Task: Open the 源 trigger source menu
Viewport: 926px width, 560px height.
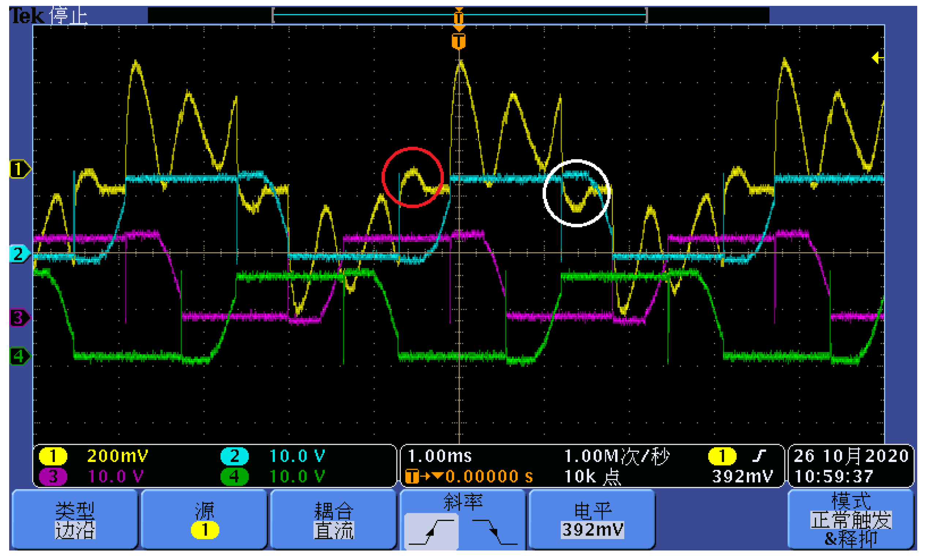Action: [204, 520]
